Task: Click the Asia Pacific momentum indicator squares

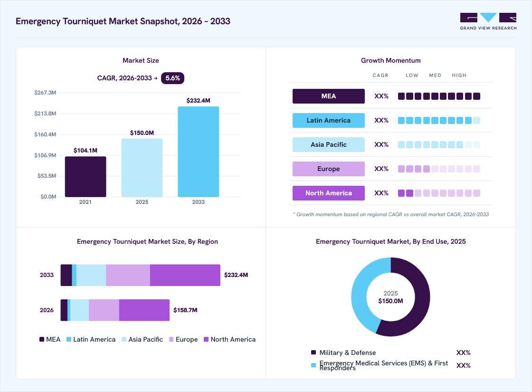Action: pos(439,144)
